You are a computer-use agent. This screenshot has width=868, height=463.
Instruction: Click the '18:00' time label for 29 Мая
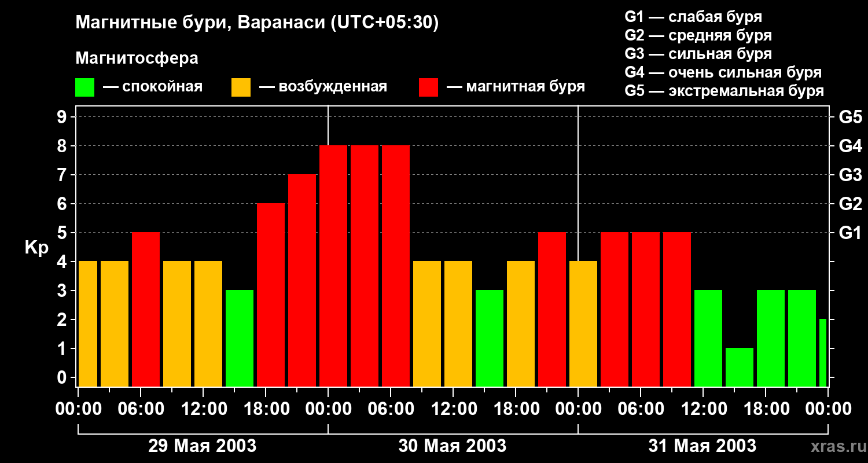point(266,409)
